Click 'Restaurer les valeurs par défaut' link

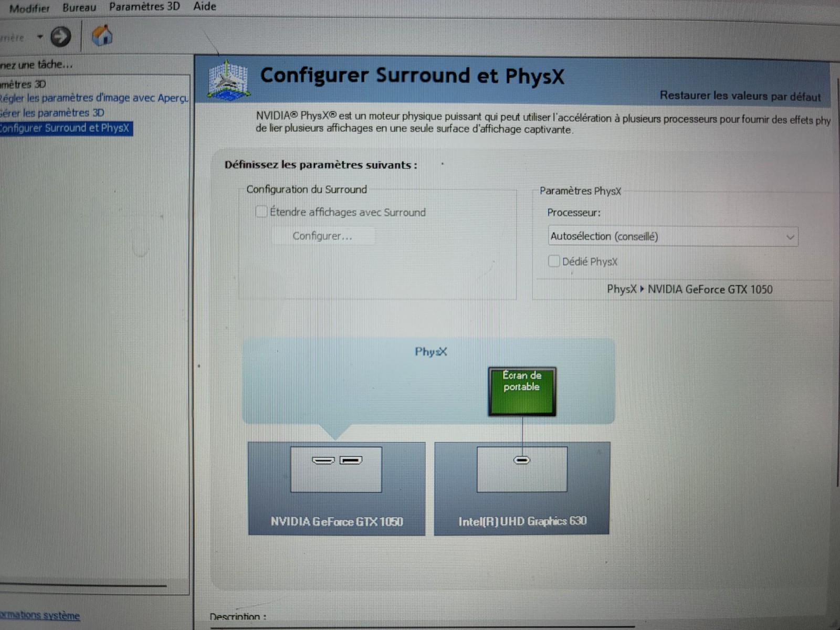tap(740, 96)
